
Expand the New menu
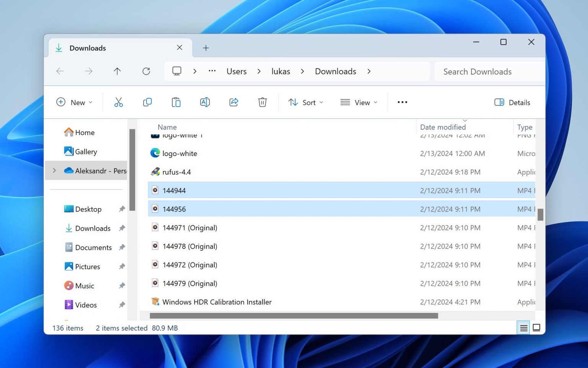[75, 102]
